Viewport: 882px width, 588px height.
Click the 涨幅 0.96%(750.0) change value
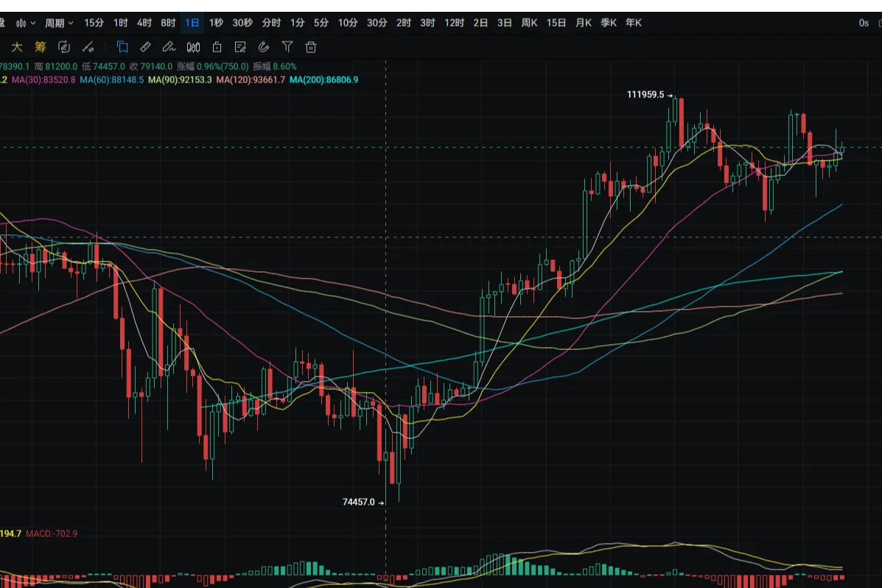[213, 66]
